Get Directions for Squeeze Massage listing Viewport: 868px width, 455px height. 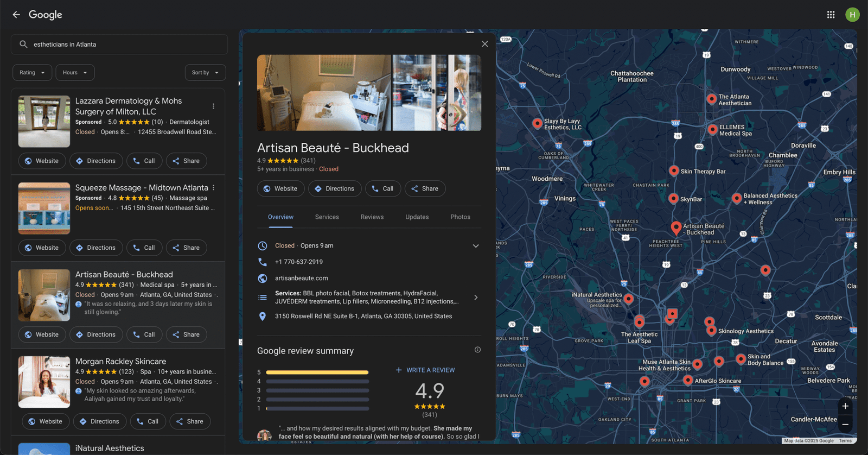tap(96, 248)
